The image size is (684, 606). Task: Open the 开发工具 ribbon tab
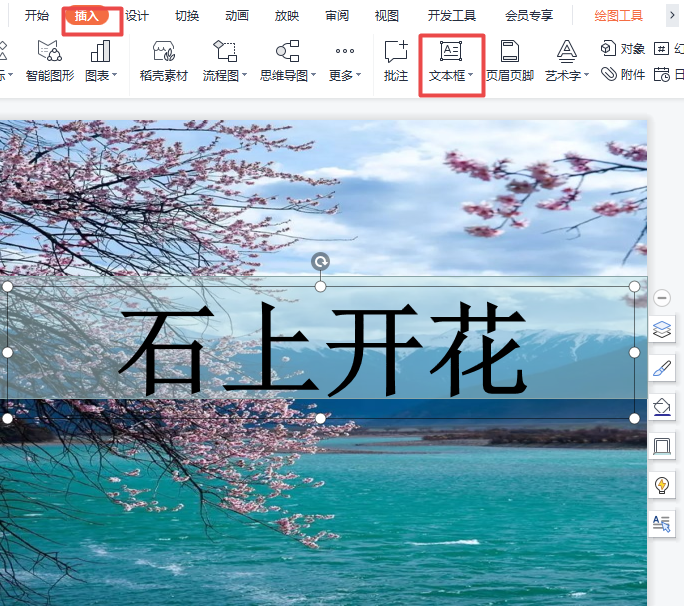tap(451, 16)
